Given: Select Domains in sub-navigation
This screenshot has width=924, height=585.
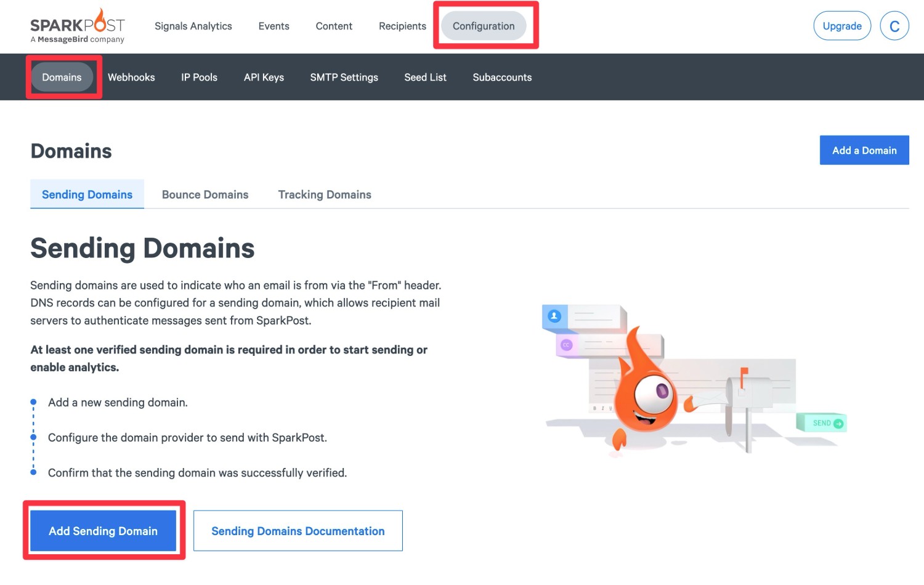Looking at the screenshot, I should 62,77.
